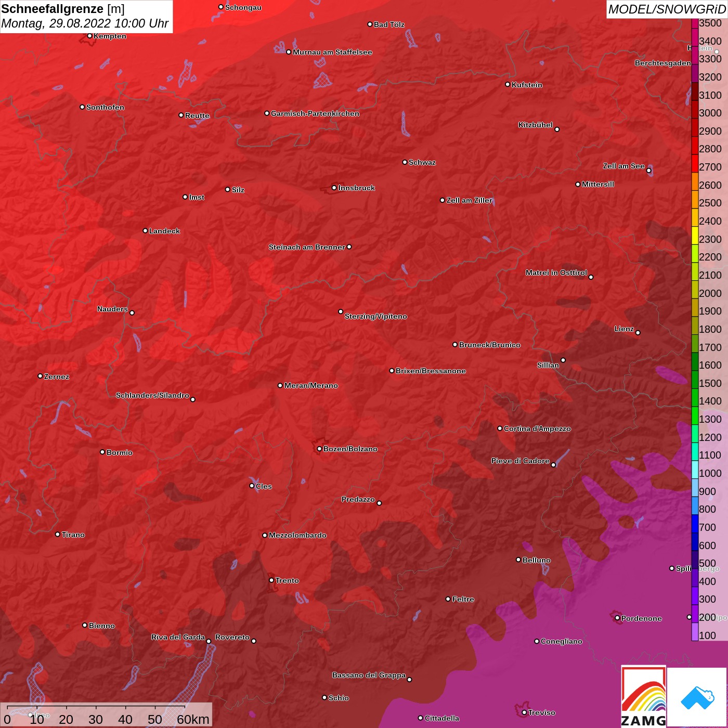
Task: Click the Nauders label
Action: coord(112,309)
